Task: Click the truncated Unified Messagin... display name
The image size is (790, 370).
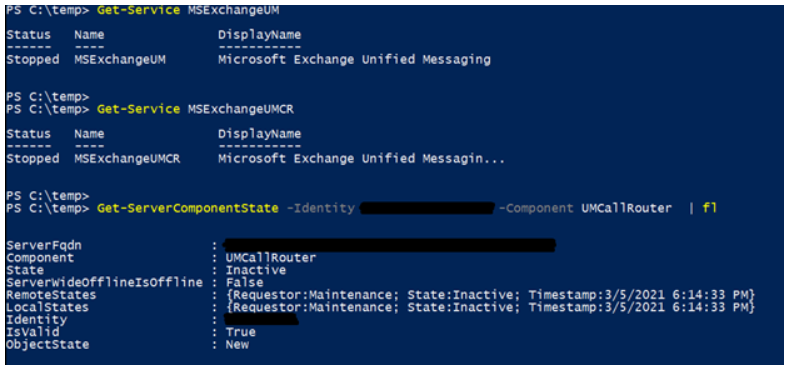Action: pyautogui.click(x=361, y=159)
